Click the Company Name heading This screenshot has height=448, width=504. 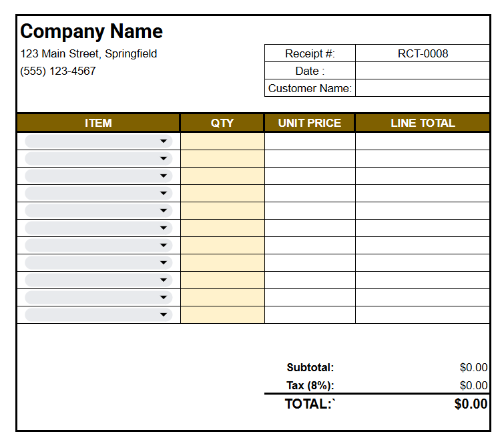91,31
